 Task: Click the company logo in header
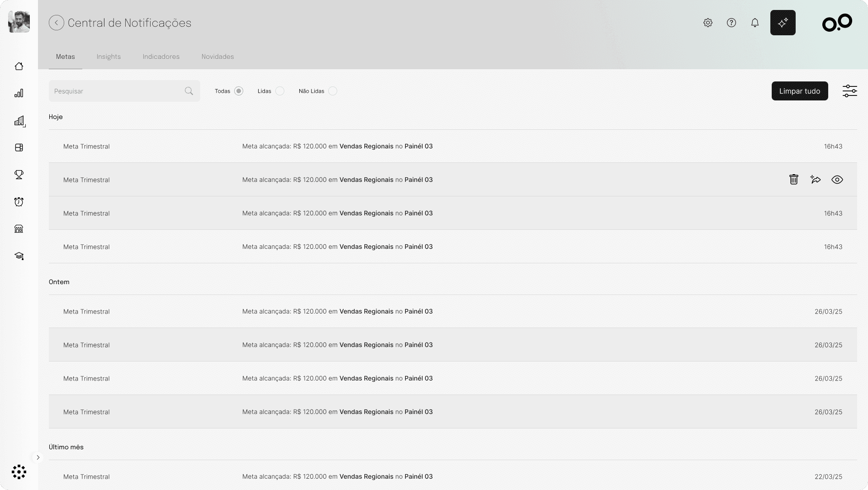click(x=837, y=23)
